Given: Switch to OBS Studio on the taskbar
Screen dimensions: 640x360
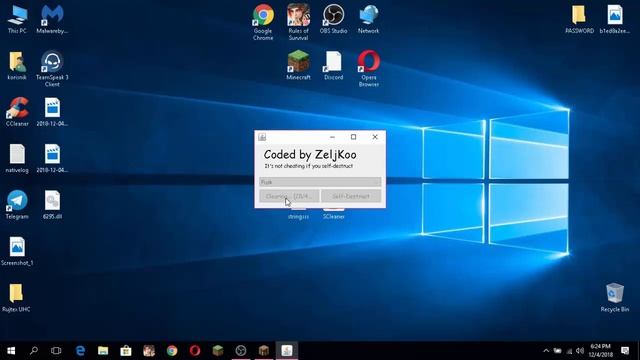Looking at the screenshot, I should click(x=241, y=351).
